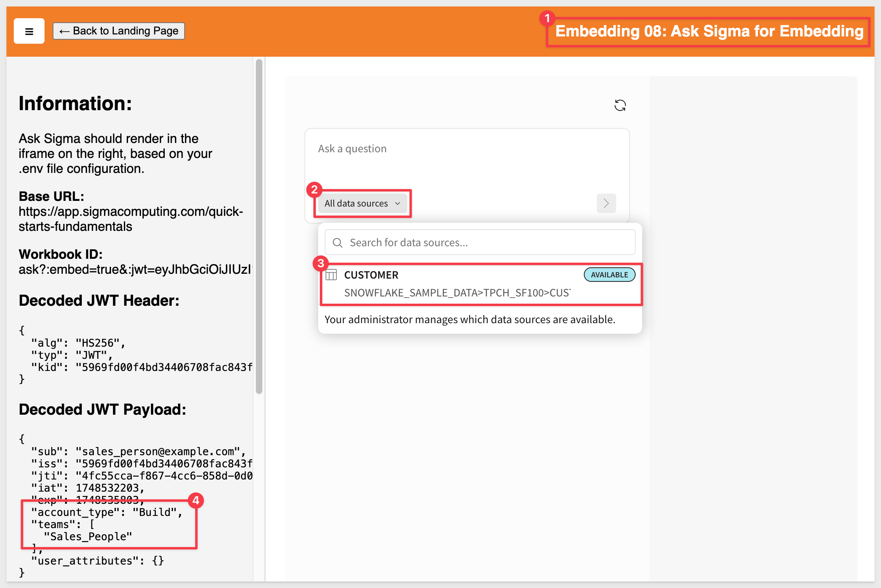Click the "iss" payload line
881x588 pixels.
pos(142,464)
